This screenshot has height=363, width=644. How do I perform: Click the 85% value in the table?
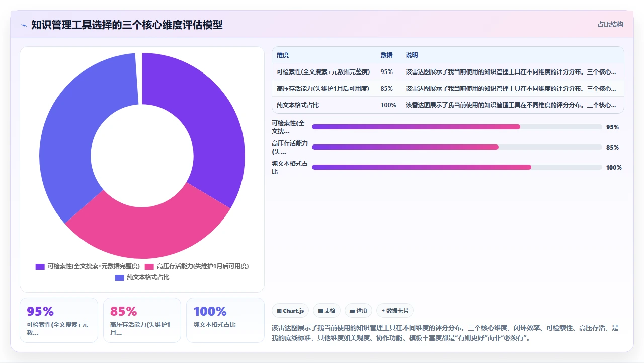pyautogui.click(x=386, y=89)
